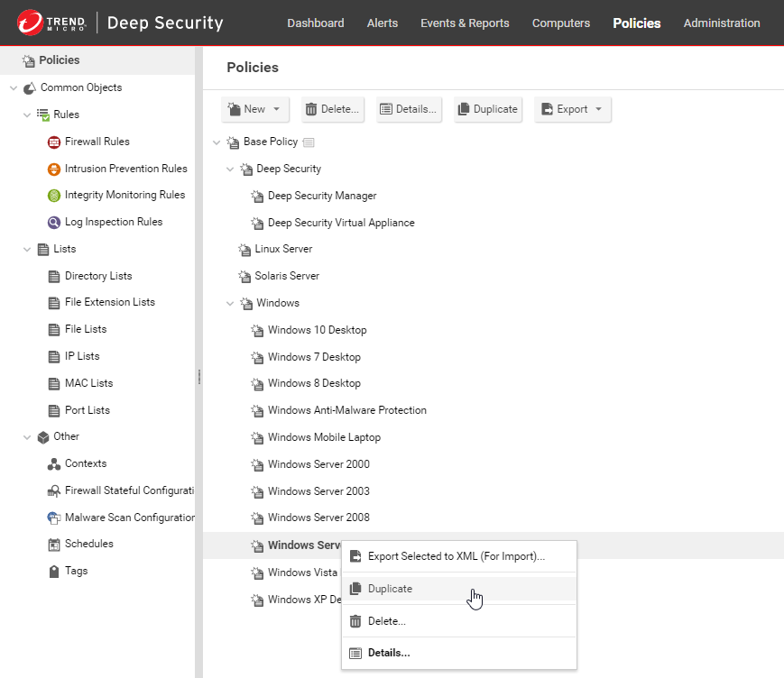Select the Linux Server policy
Image resolution: width=784 pixels, height=678 pixels.
[x=283, y=250]
